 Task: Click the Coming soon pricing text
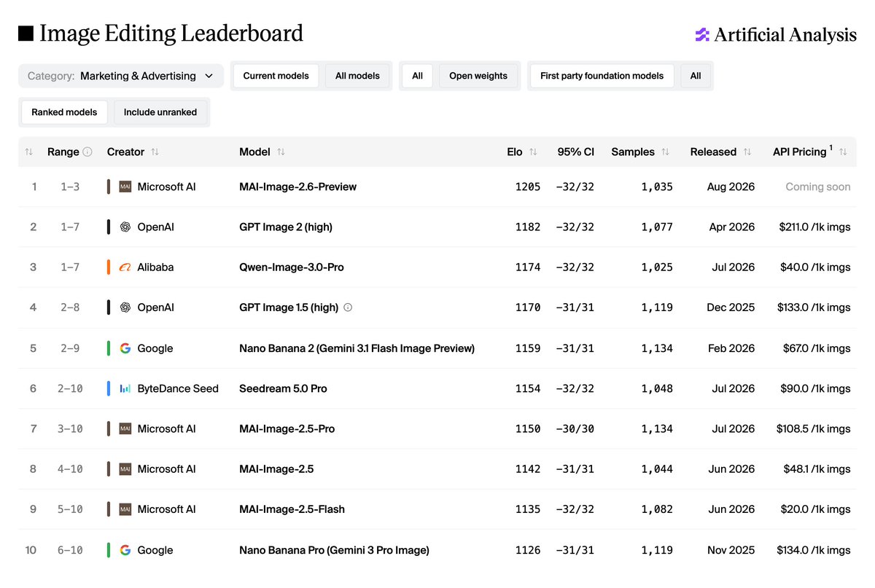coord(817,187)
